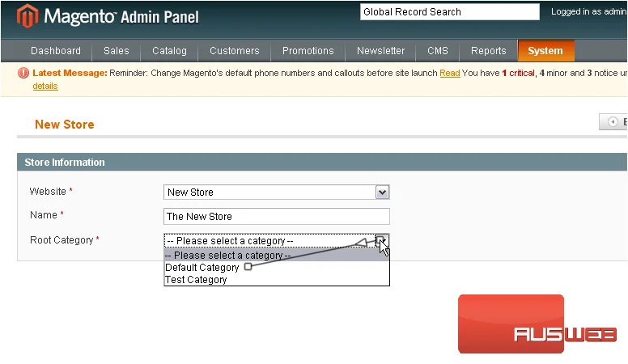Image resolution: width=628 pixels, height=364 pixels.
Task: Pick '-- Please select a category --' list option
Action: point(276,255)
